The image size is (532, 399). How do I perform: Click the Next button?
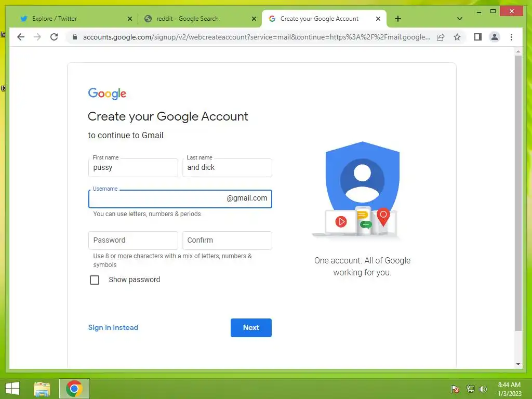[x=251, y=327]
